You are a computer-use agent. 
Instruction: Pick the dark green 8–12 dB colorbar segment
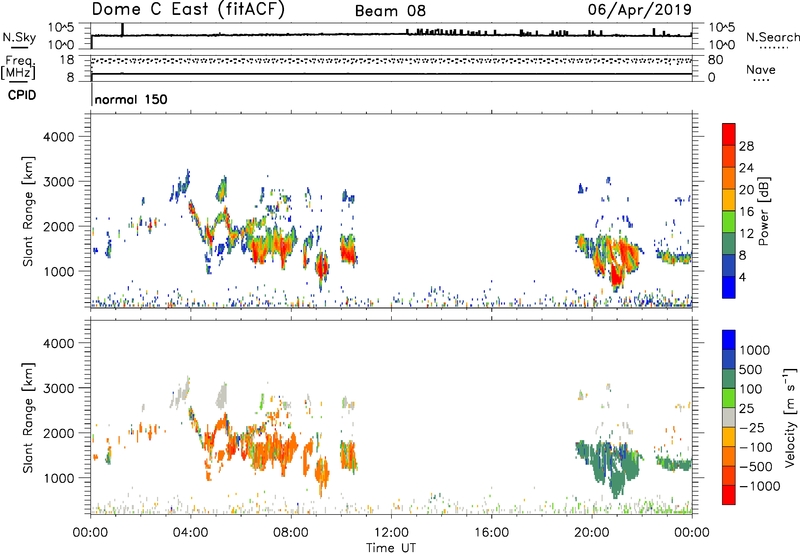pyautogui.click(x=729, y=244)
